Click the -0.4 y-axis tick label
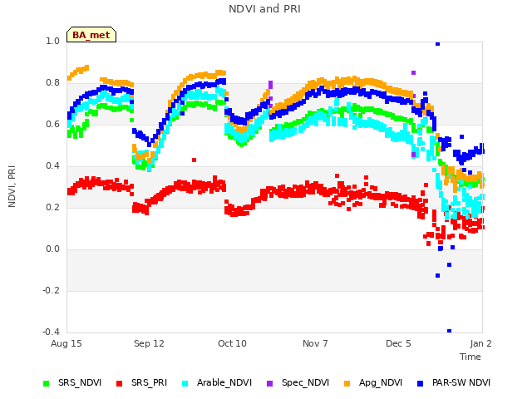The image size is (532, 399). tap(51, 332)
